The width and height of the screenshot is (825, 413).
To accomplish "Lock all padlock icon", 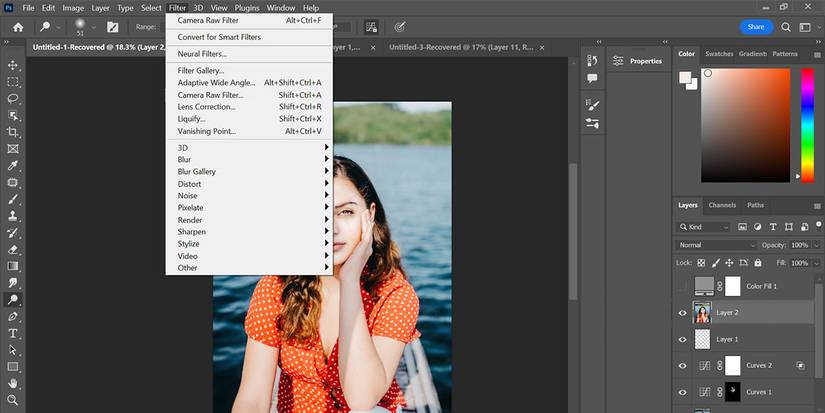I will 758,263.
